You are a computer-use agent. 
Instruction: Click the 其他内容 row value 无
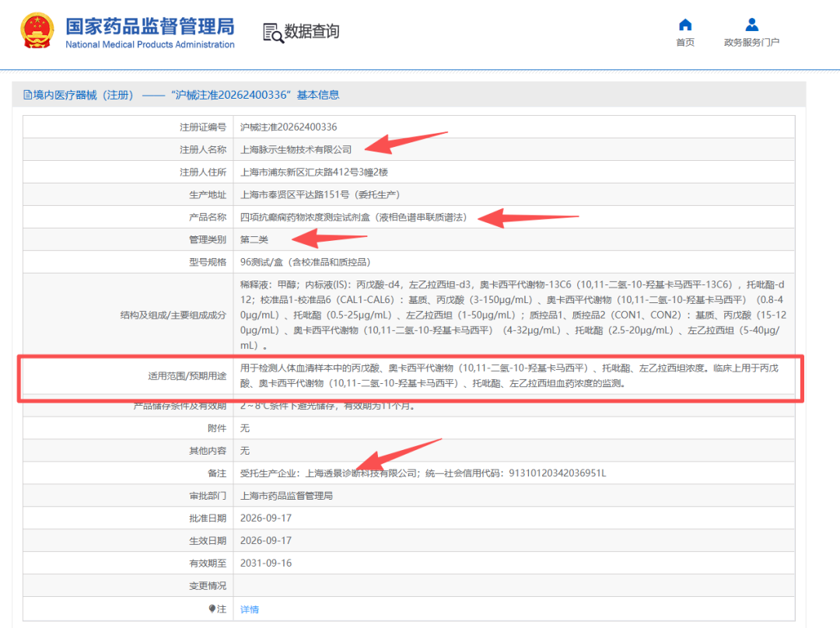(x=245, y=450)
